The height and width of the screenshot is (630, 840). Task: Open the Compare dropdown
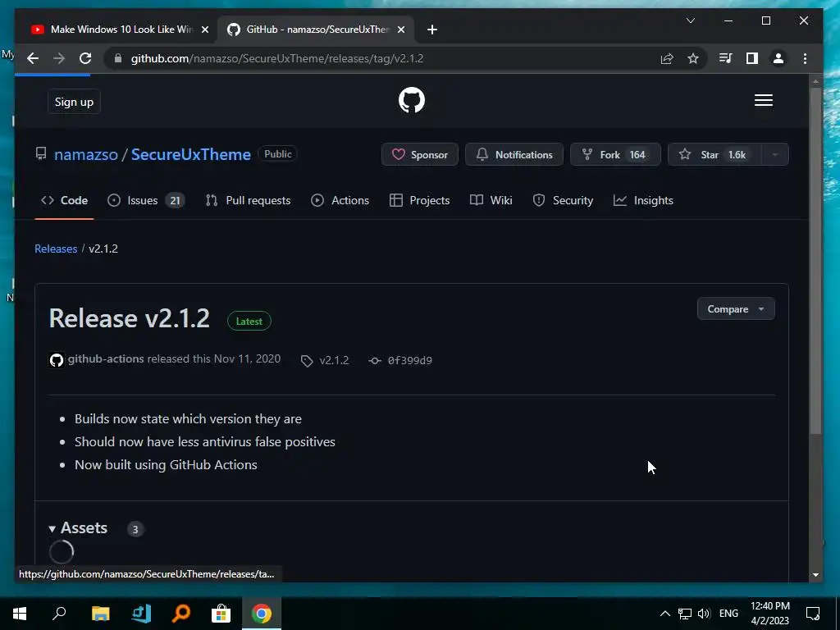(736, 309)
